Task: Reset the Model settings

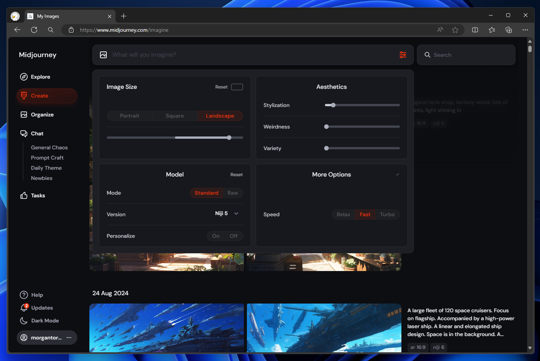Action: 236,175
